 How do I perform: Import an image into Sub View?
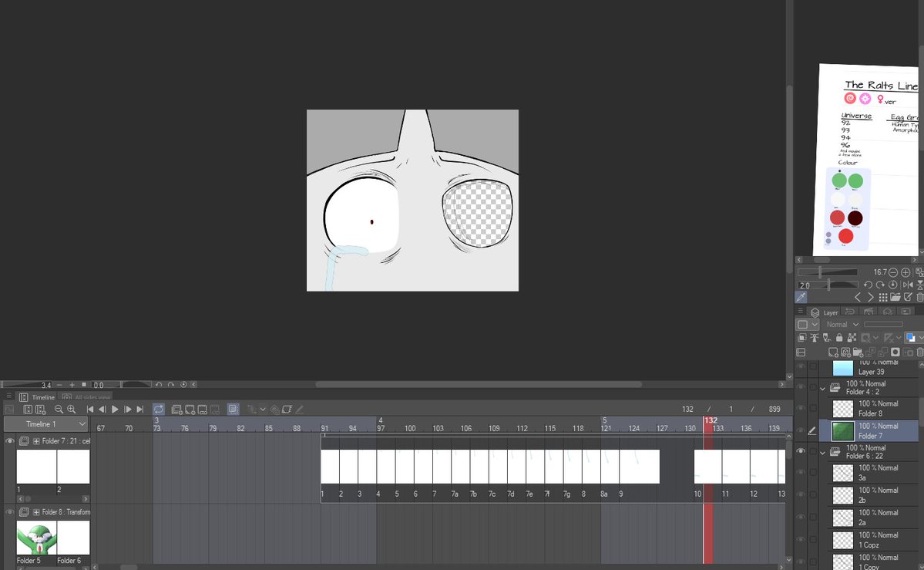click(895, 298)
